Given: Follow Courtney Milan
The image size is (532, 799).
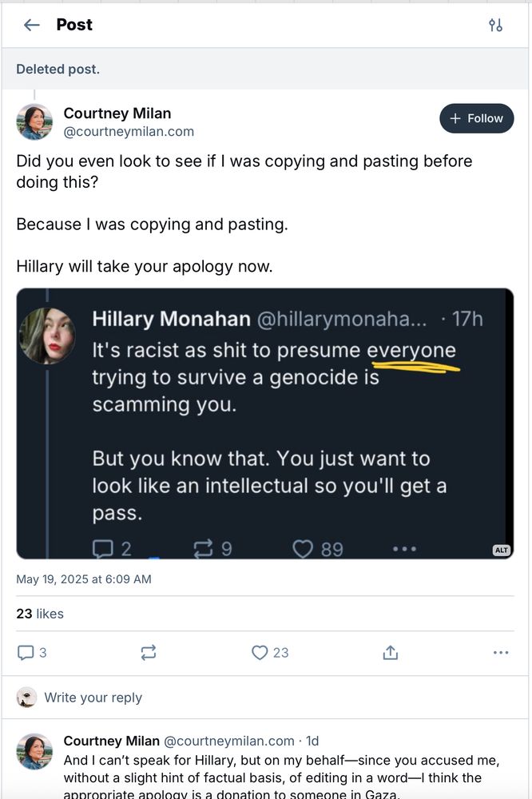Looking at the screenshot, I should [x=476, y=118].
